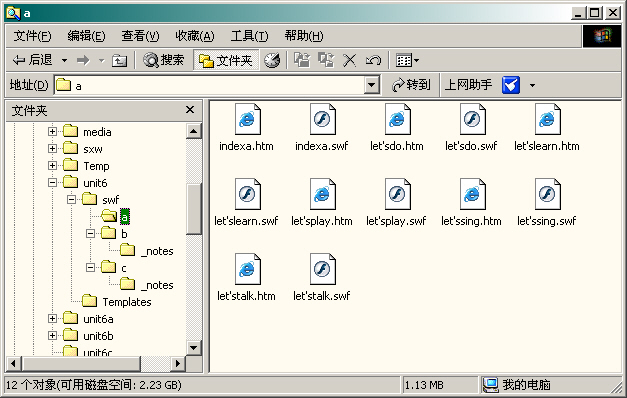Select the indexa.swf Flash file icon

pyautogui.click(x=322, y=119)
